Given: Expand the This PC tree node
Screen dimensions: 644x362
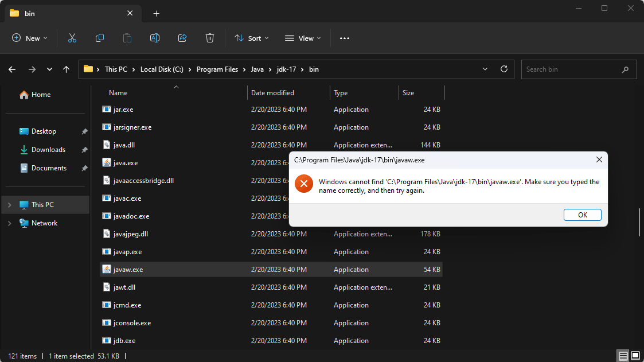Looking at the screenshot, I should (10, 205).
